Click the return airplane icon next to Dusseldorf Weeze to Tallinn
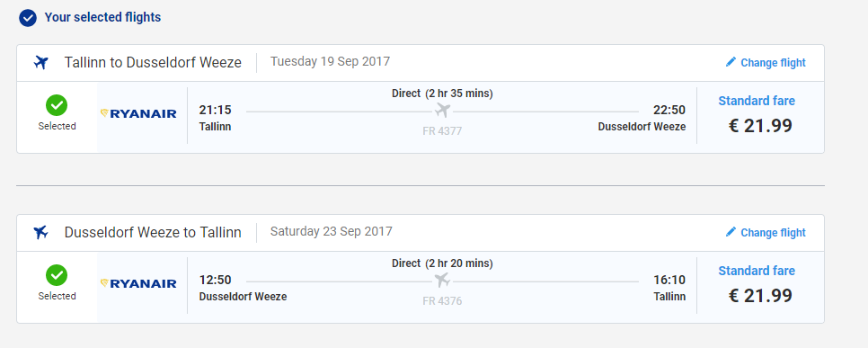This screenshot has width=868, height=348. point(41,232)
